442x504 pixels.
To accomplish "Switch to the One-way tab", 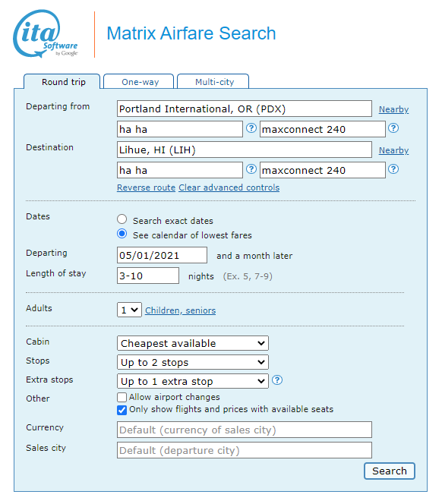I will click(x=140, y=82).
